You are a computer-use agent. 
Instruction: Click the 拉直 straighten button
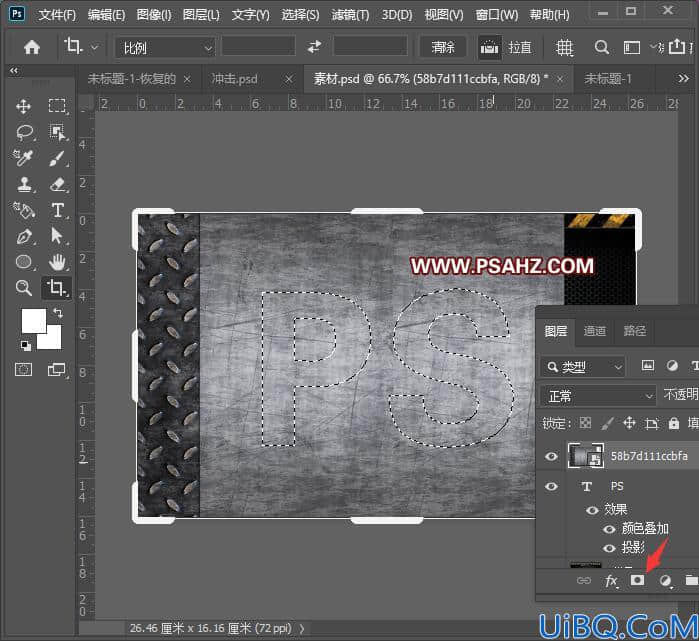[x=506, y=47]
